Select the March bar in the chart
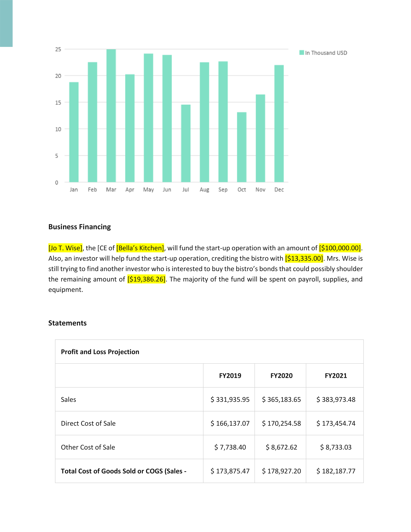This screenshot has height=532, width=411. pos(111,116)
